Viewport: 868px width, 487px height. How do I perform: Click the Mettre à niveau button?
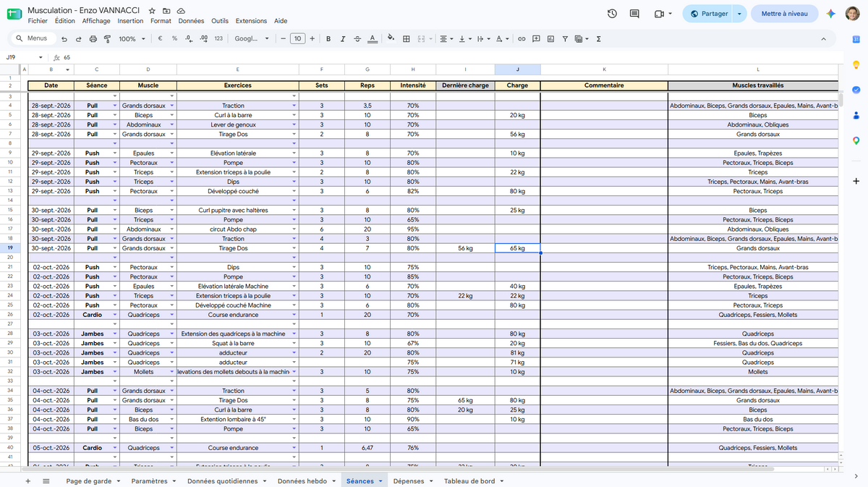pos(785,14)
